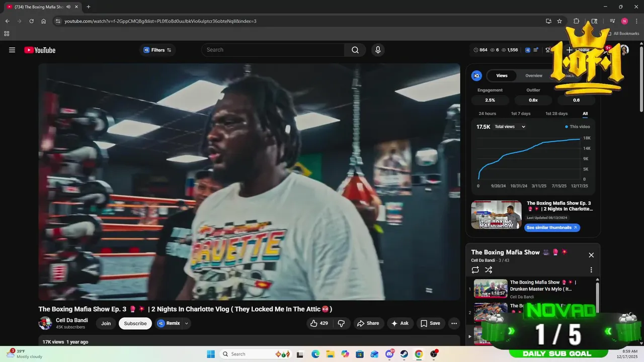Click the vidIQ Remix button
The image size is (644, 362).
coord(169,323)
